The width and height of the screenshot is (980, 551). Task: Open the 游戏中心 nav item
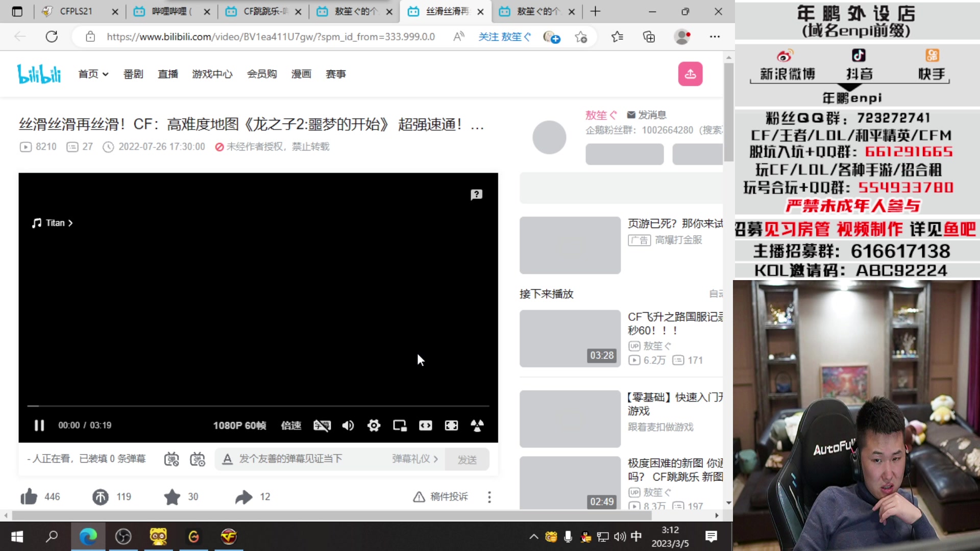tap(212, 74)
